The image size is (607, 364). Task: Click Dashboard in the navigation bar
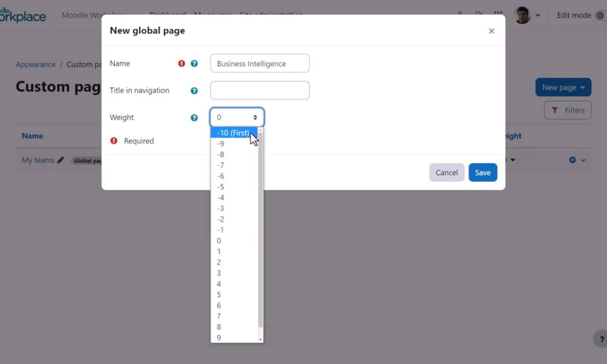pyautogui.click(x=168, y=15)
